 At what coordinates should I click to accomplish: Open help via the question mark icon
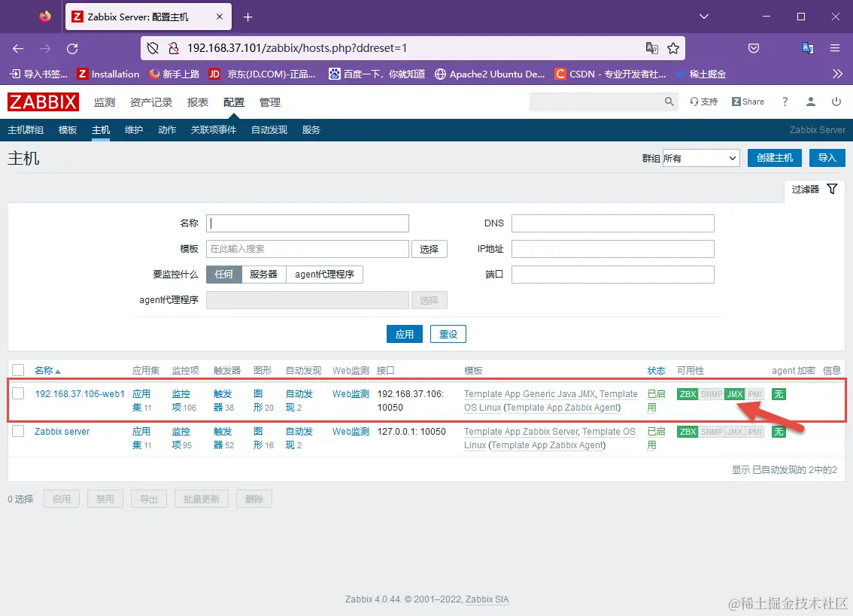(x=785, y=102)
